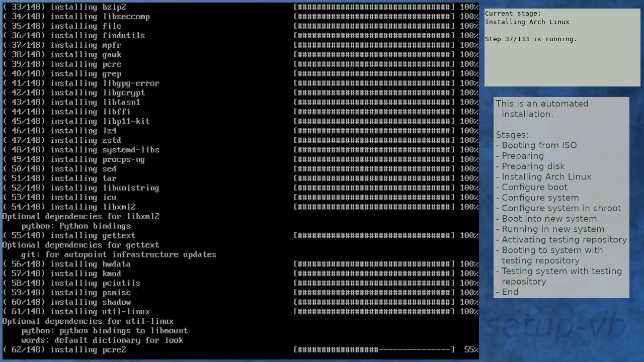
Task: Select 'installing libgpg-error' text
Action: pyautogui.click(x=105, y=83)
